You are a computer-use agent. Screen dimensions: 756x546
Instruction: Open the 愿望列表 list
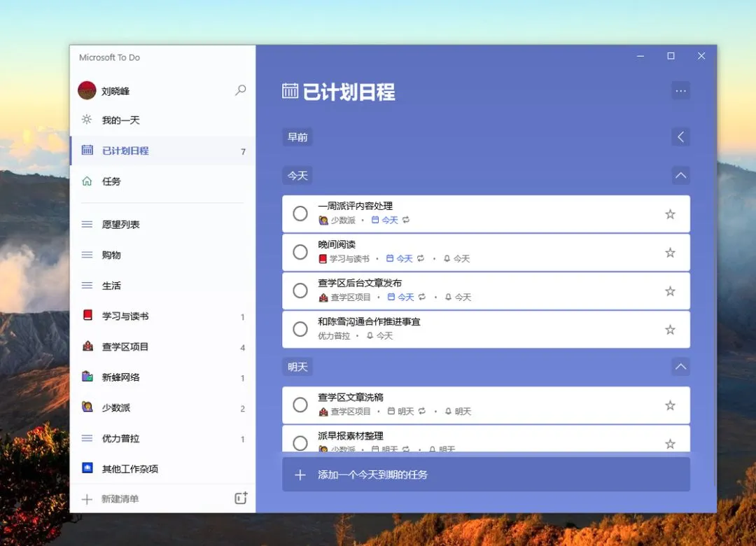click(x=162, y=224)
